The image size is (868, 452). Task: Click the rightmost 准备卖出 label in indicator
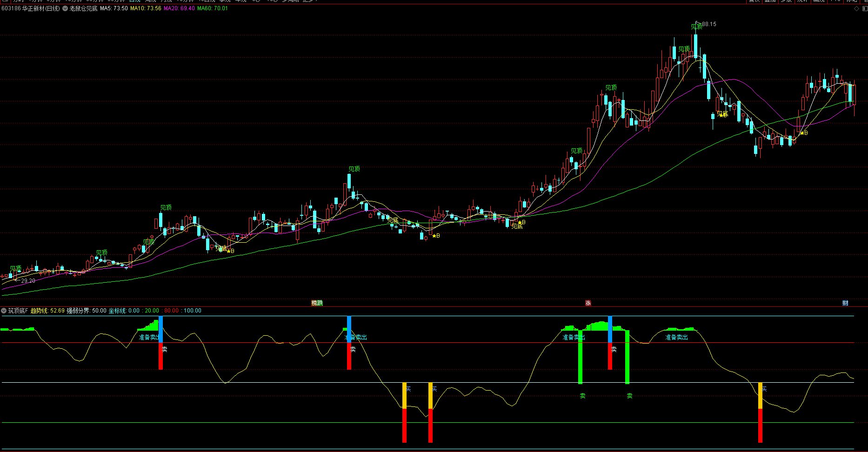point(676,338)
